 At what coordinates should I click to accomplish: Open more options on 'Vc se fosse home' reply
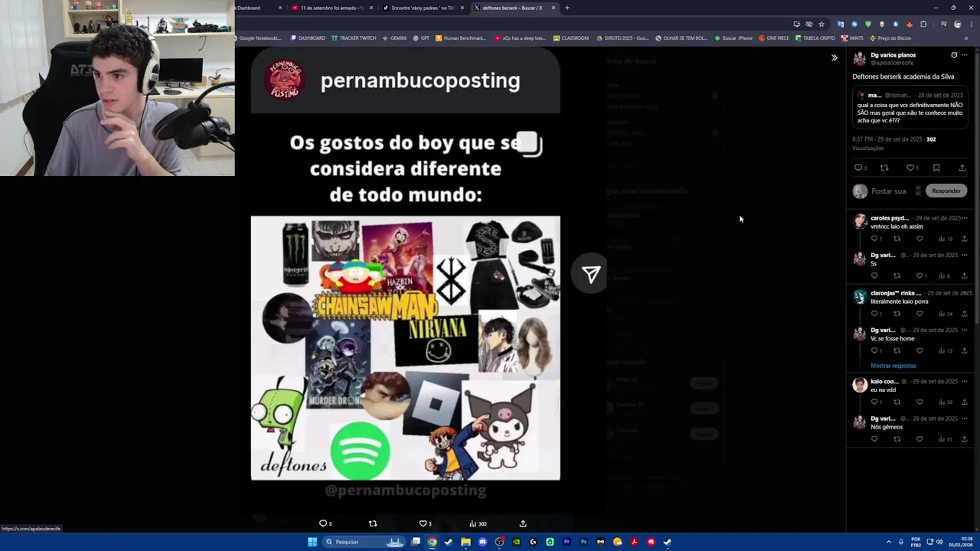click(964, 330)
